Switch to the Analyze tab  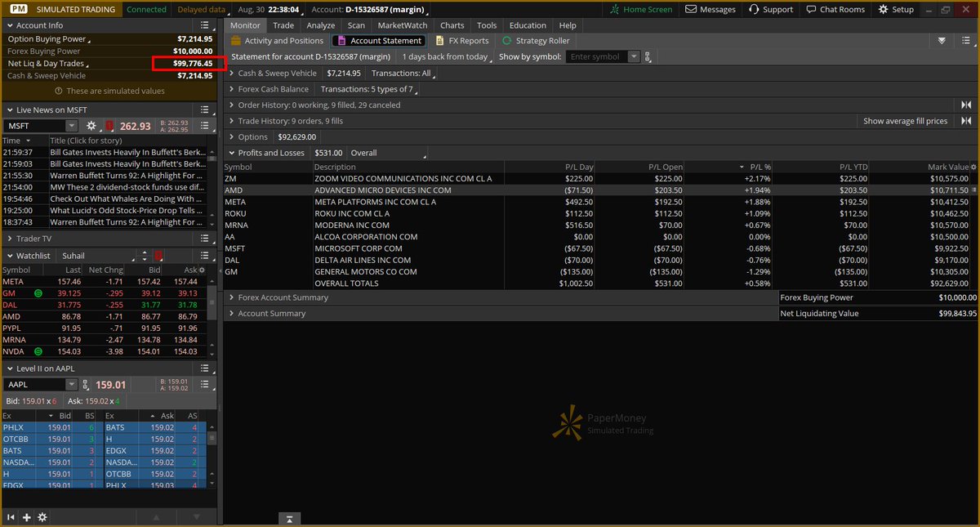[x=321, y=25]
